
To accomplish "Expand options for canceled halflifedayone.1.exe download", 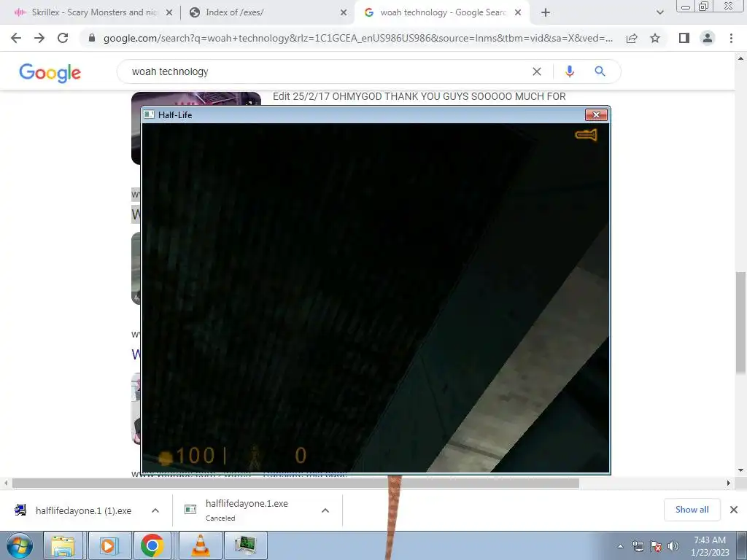I will [325, 510].
